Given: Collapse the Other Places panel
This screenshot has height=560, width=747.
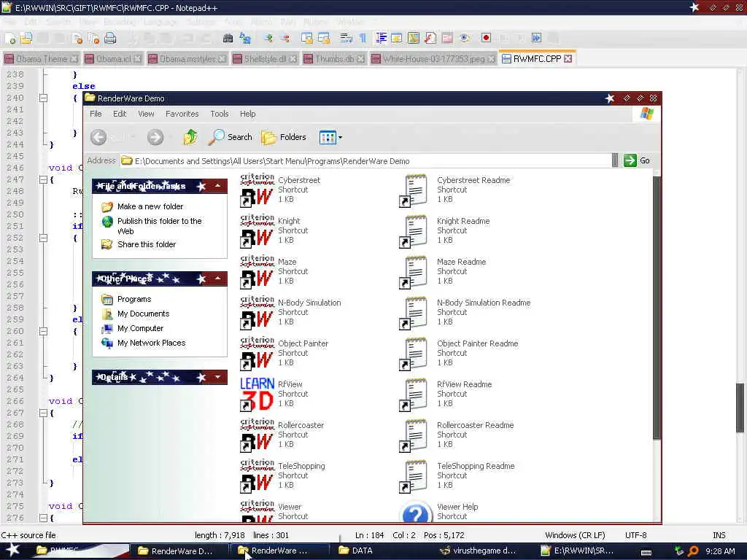Looking at the screenshot, I should click(217, 278).
